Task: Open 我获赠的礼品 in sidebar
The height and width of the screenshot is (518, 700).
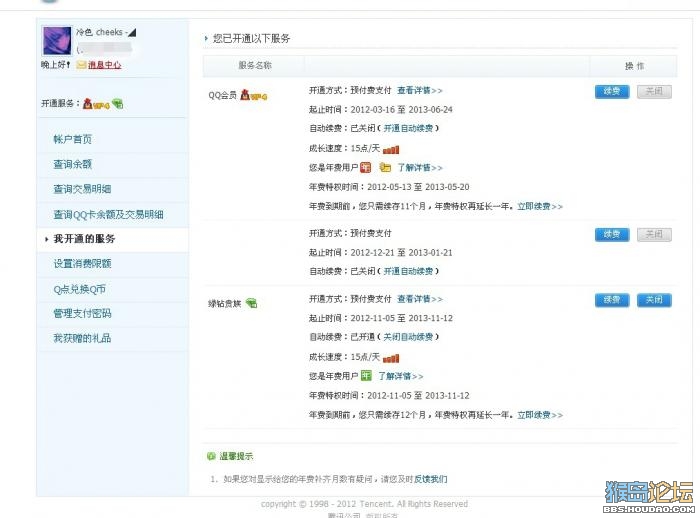Action: (83, 338)
